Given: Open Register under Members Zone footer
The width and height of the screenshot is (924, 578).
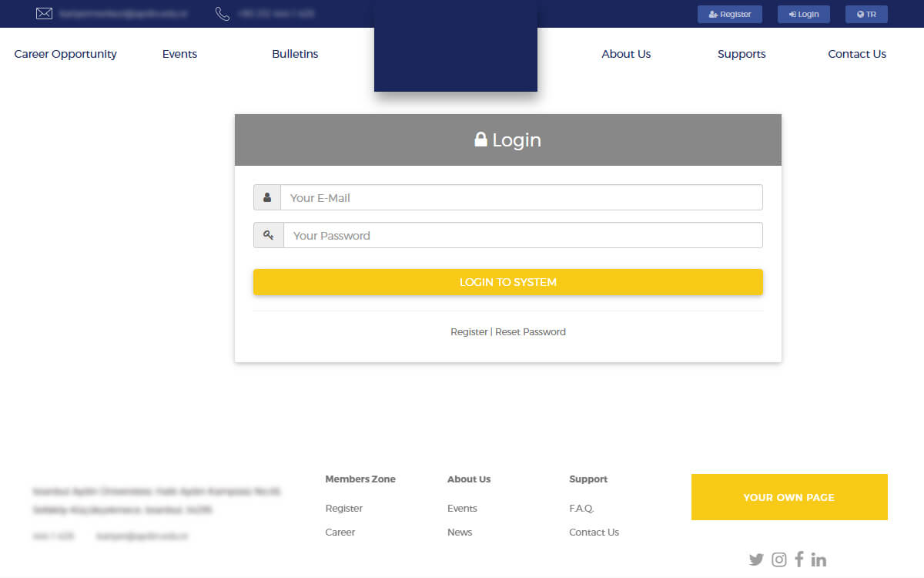Looking at the screenshot, I should click(x=344, y=509).
